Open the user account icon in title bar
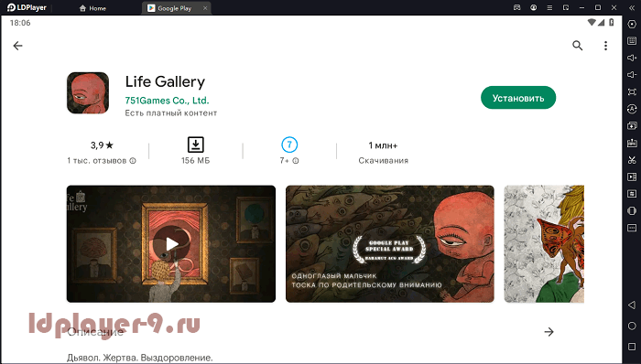This screenshot has width=641, height=364. 534,7
